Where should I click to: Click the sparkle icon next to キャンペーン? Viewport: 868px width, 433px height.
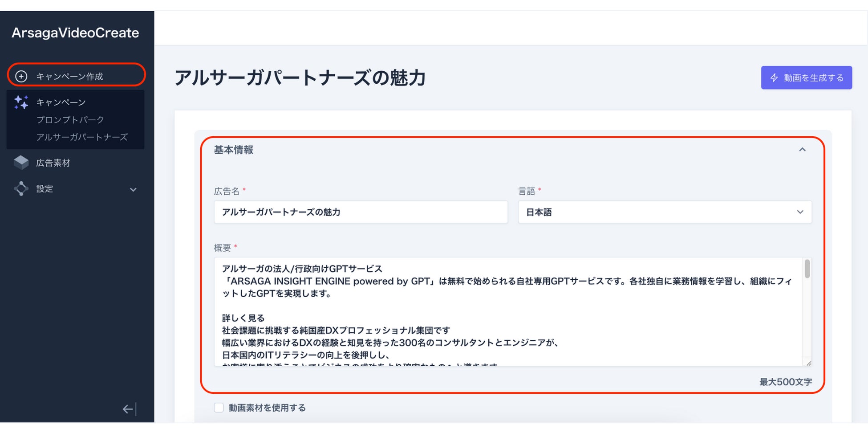pyautogui.click(x=21, y=102)
